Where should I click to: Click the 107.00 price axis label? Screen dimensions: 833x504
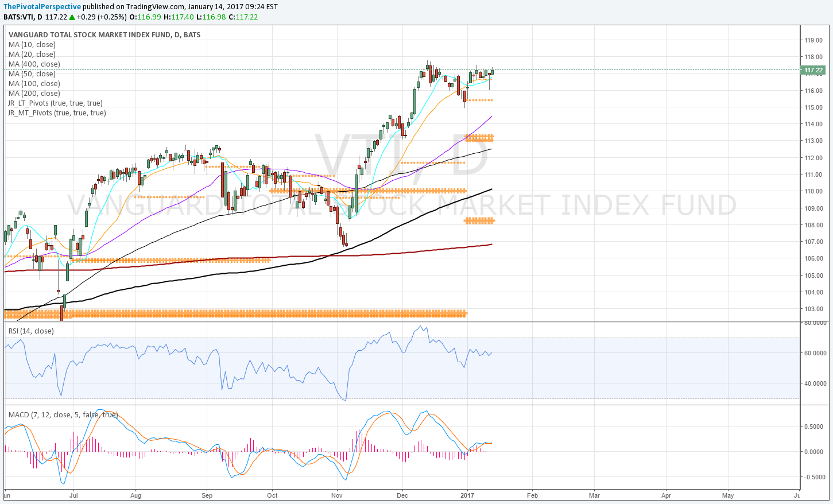(813, 242)
